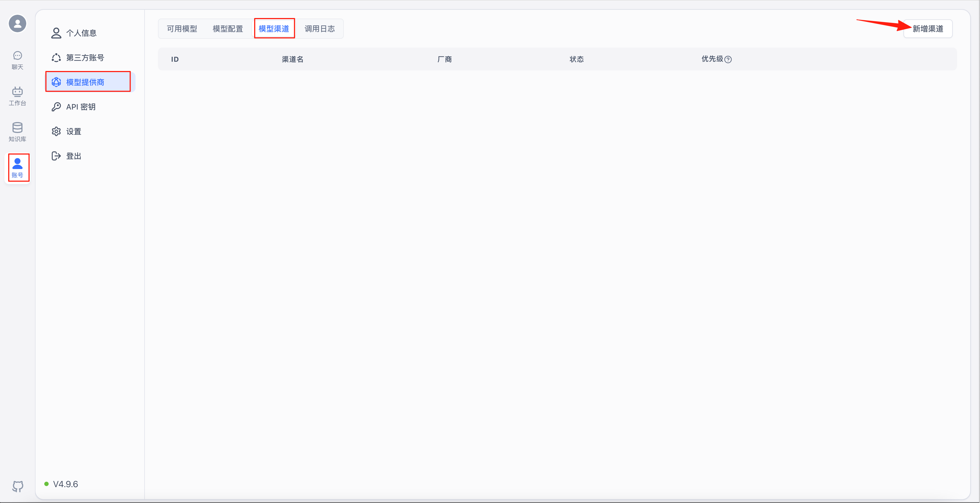Screen dimensions: 980x503
Task: Open 个人信息 personal info page
Action: pos(81,33)
